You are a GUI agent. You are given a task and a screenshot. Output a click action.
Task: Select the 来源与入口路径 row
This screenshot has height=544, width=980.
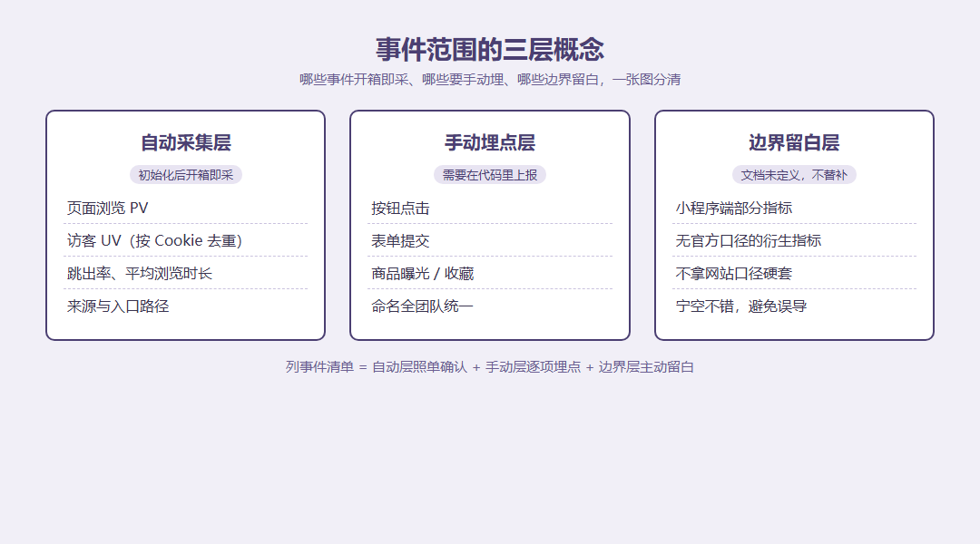[x=186, y=306]
